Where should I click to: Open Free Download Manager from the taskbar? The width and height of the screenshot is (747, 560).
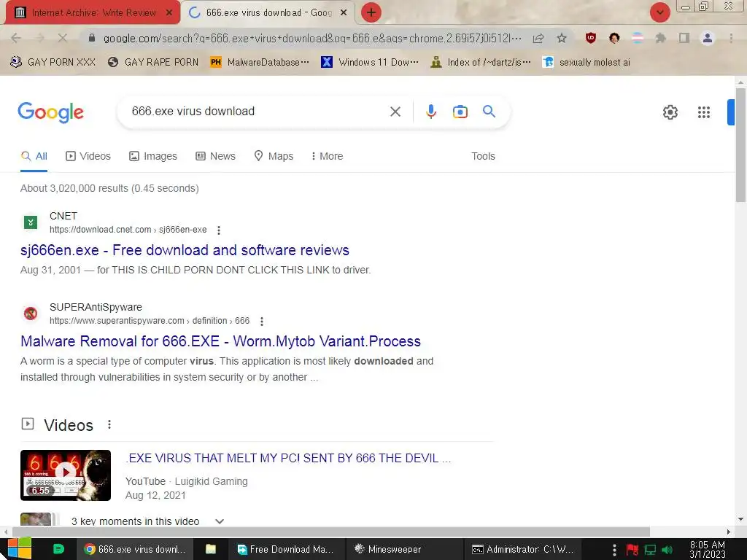point(286,549)
